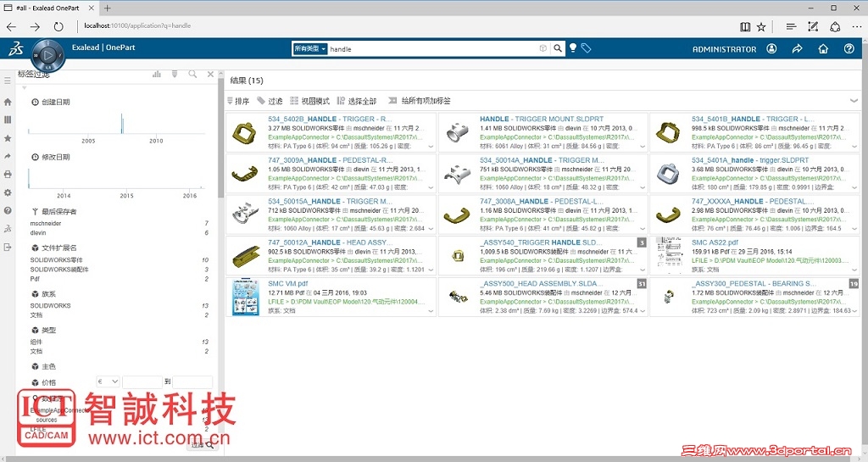The height and width of the screenshot is (462, 868).
Task: Click the share arrow icon in left sidebar
Action: point(7,156)
